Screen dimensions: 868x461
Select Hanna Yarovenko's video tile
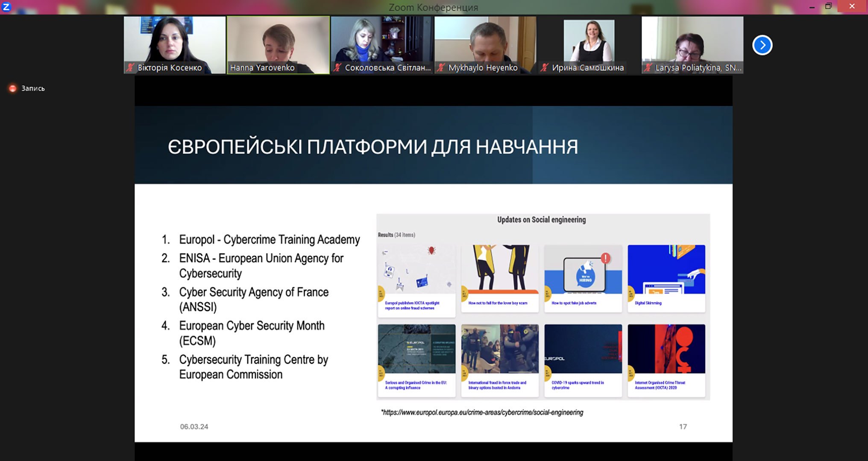pos(279,45)
